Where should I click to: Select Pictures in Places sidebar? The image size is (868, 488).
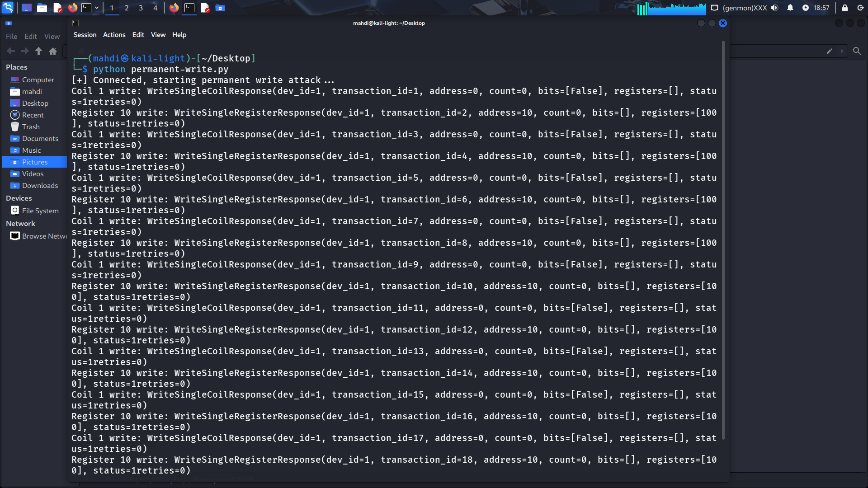pos(34,162)
